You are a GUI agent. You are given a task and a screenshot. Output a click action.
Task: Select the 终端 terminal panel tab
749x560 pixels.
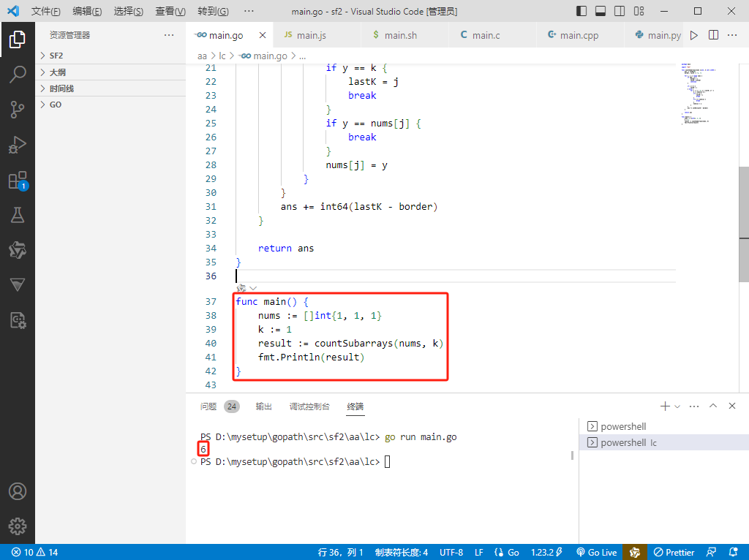coord(355,406)
